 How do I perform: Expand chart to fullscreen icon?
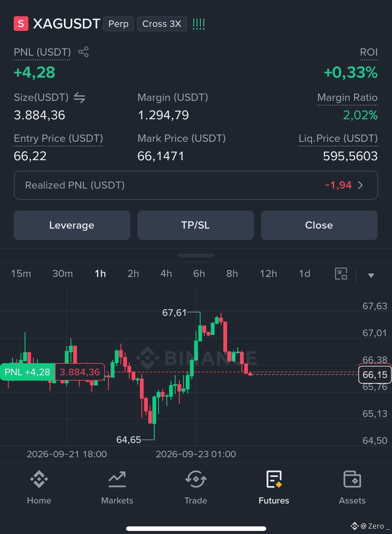pyautogui.click(x=341, y=274)
